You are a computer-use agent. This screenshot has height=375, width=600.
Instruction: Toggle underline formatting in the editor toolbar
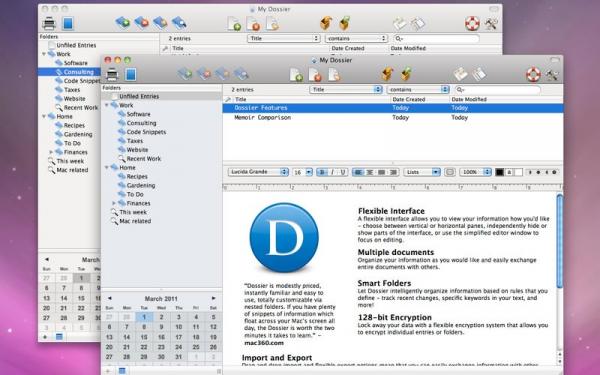pos(342,172)
